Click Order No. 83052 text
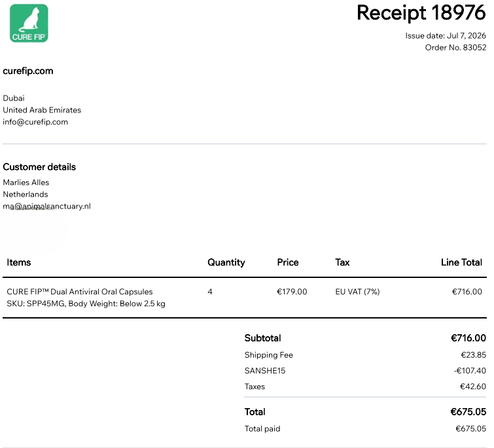This screenshot has width=494, height=448. [455, 48]
